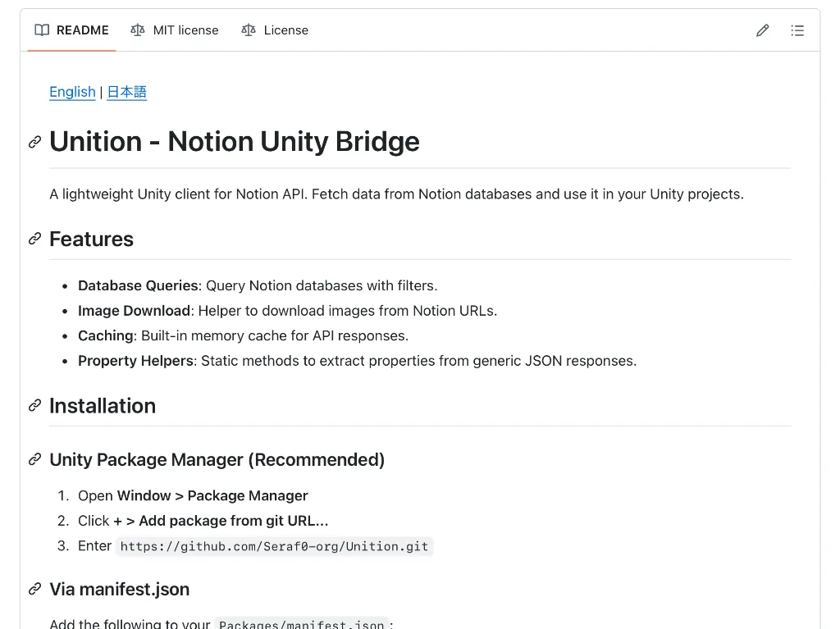Click the Packages/manifest.json code snippet
The height and width of the screenshot is (629, 840).
[x=302, y=624]
